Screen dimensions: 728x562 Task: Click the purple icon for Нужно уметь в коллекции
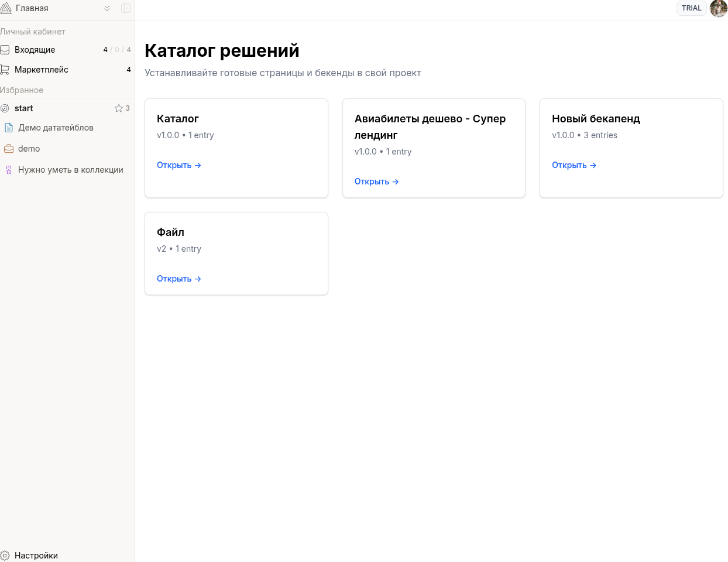(9, 170)
